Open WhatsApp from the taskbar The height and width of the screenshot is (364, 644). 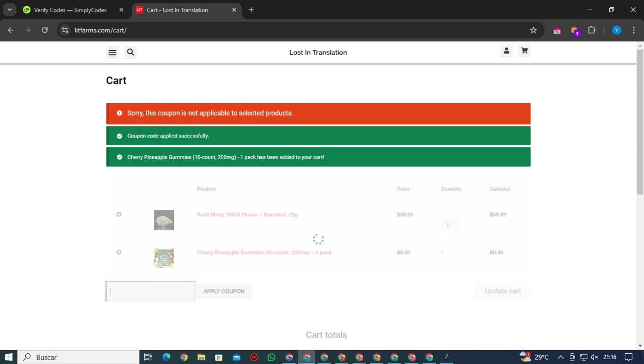271,357
